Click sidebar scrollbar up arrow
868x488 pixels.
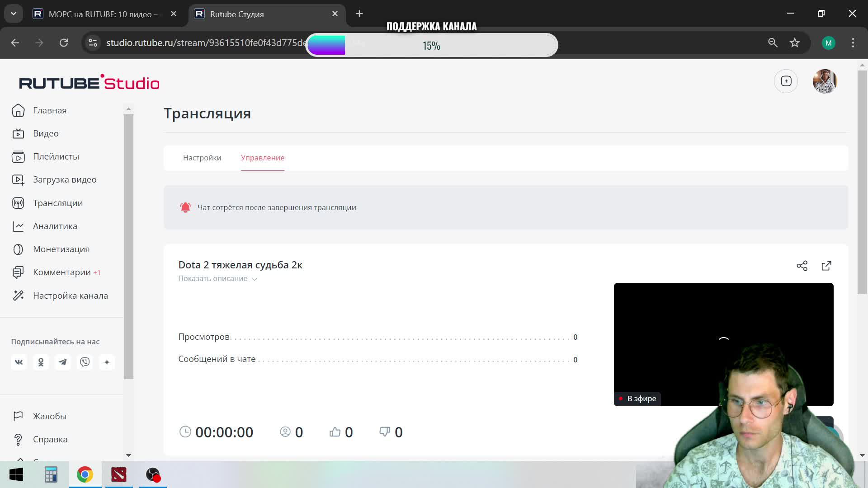[x=128, y=109]
